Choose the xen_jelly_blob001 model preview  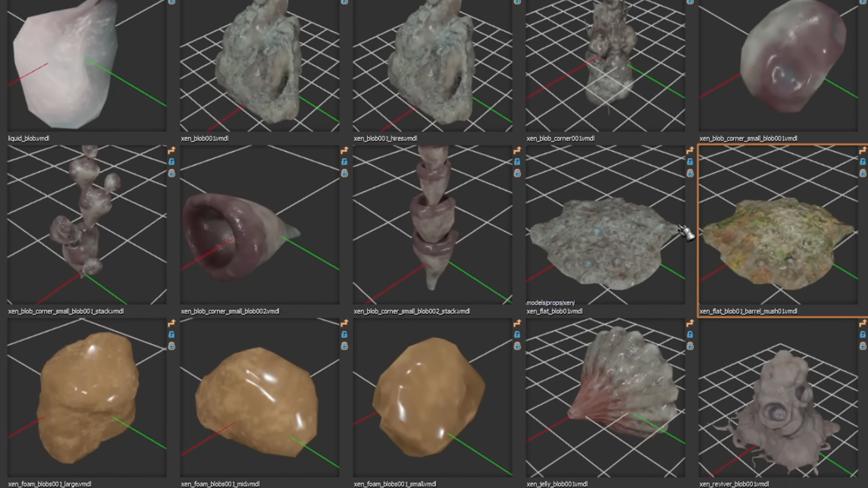605,398
